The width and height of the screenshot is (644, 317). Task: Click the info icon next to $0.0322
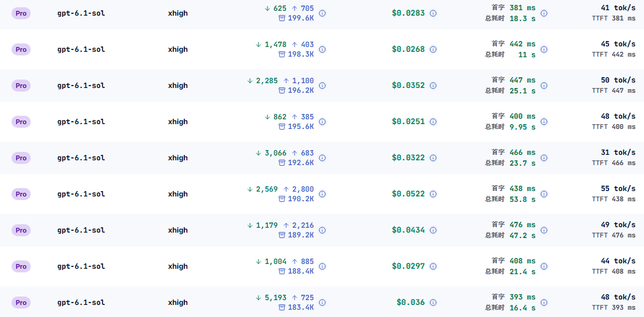pyautogui.click(x=433, y=158)
